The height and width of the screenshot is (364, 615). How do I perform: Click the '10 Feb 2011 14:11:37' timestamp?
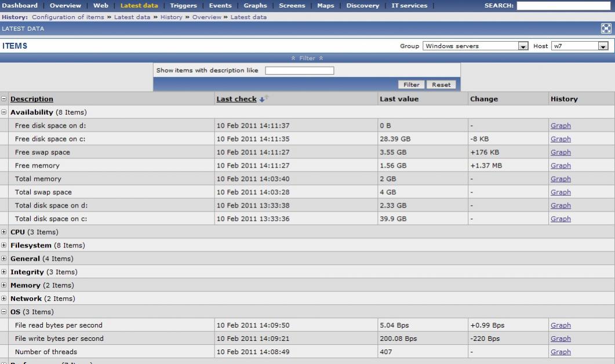pyautogui.click(x=253, y=126)
